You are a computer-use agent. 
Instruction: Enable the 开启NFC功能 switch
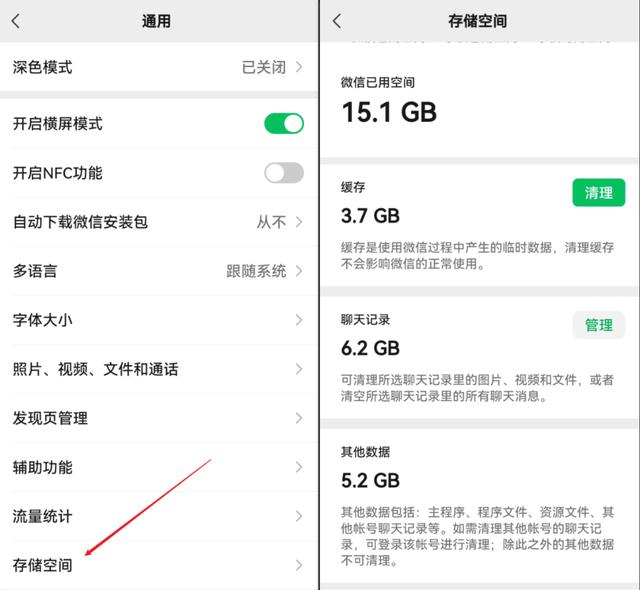[x=284, y=173]
